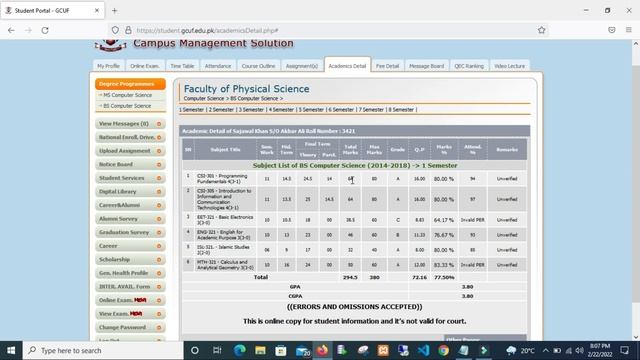
Task: Open Upload Assignment in sidebar
Action: [130, 151]
